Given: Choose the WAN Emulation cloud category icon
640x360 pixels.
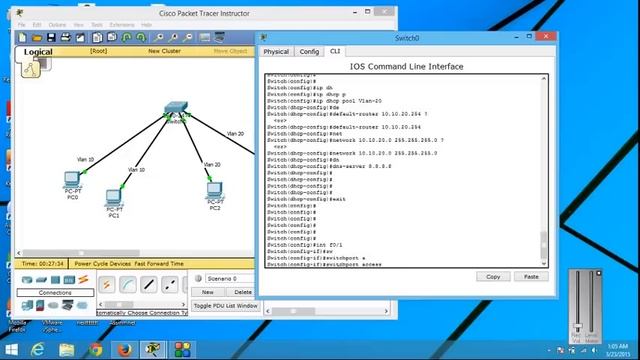Looking at the screenshot, I should (53, 305).
